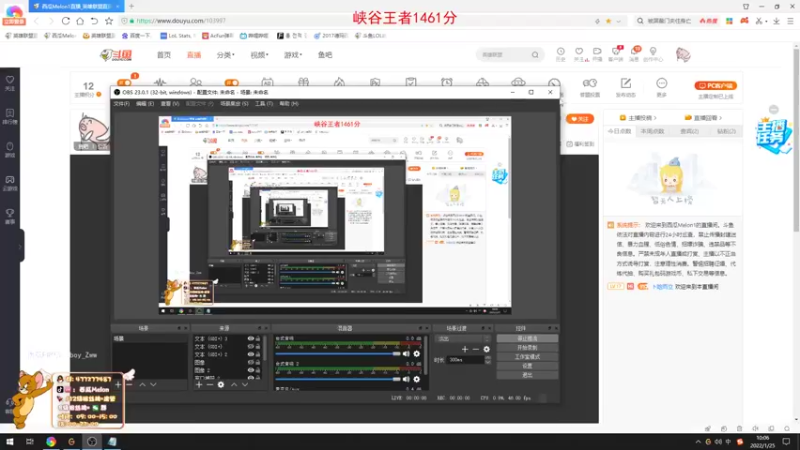Open the OBS 帮助(H) menu
The height and width of the screenshot is (450, 800).
[289, 104]
